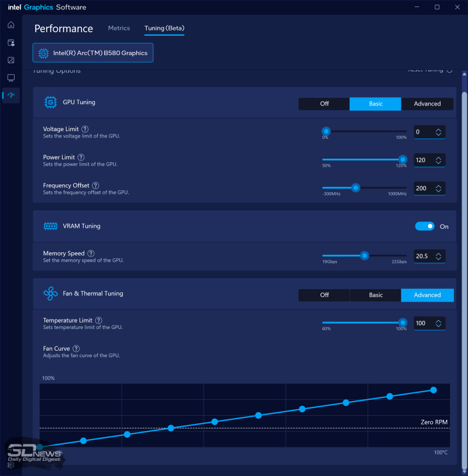Set Fan & Thermal Tuning to Basic
The image size is (468, 476).
(x=376, y=295)
